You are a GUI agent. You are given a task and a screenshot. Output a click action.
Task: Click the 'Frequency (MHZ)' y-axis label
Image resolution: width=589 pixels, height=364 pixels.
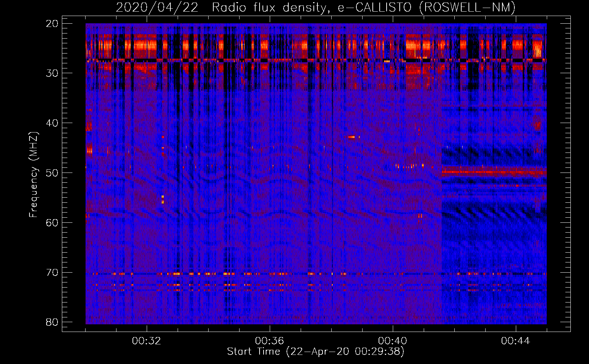(33, 175)
